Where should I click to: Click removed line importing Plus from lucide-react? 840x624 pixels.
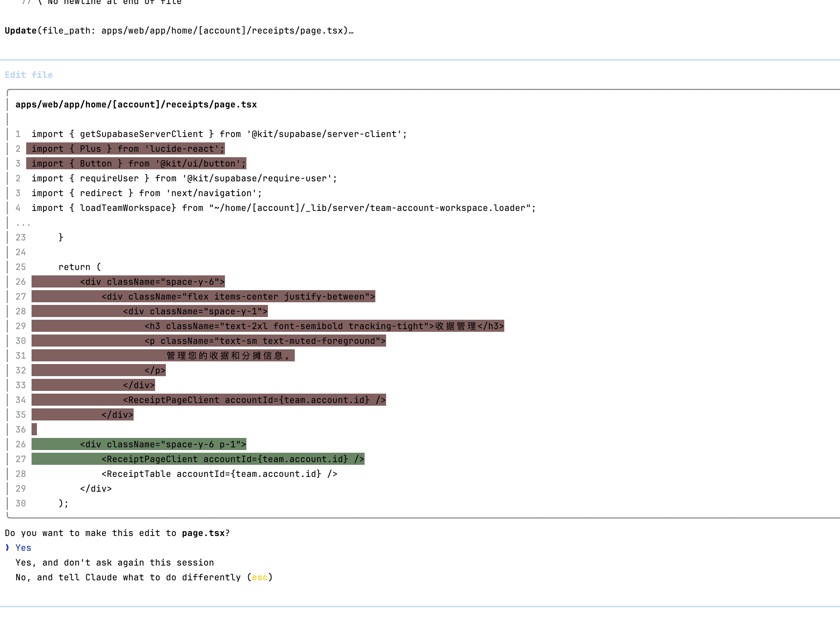(125, 149)
